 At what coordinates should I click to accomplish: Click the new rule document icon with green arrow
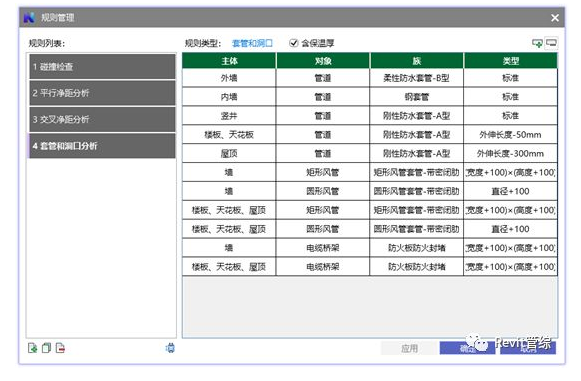pos(33,348)
